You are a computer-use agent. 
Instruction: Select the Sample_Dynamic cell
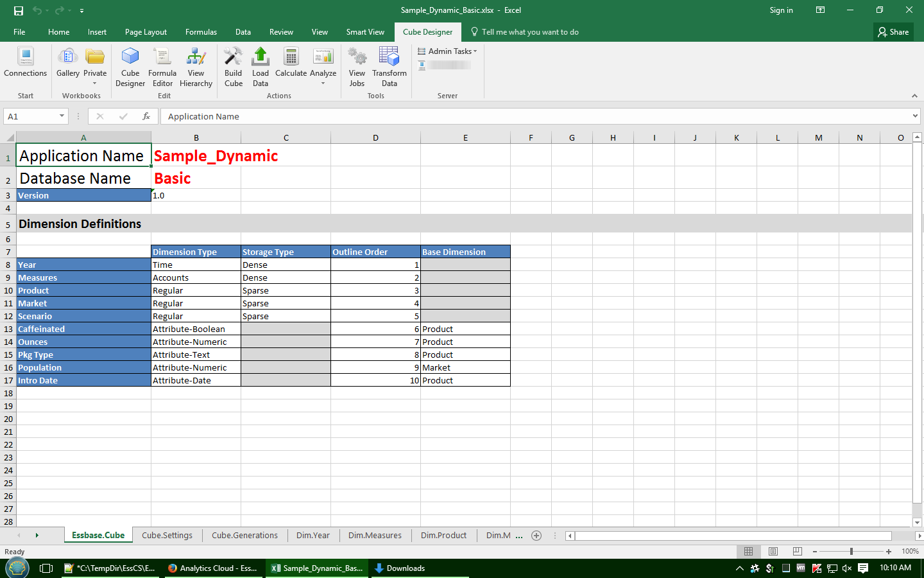click(x=196, y=155)
